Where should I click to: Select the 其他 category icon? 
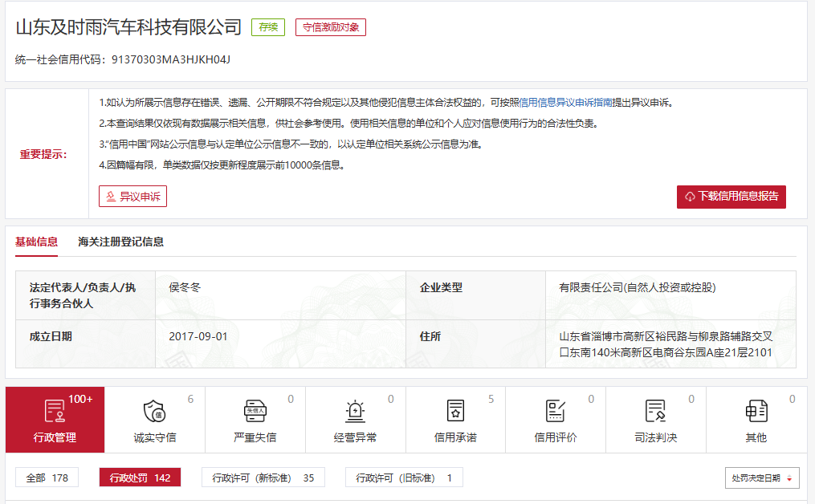756,411
